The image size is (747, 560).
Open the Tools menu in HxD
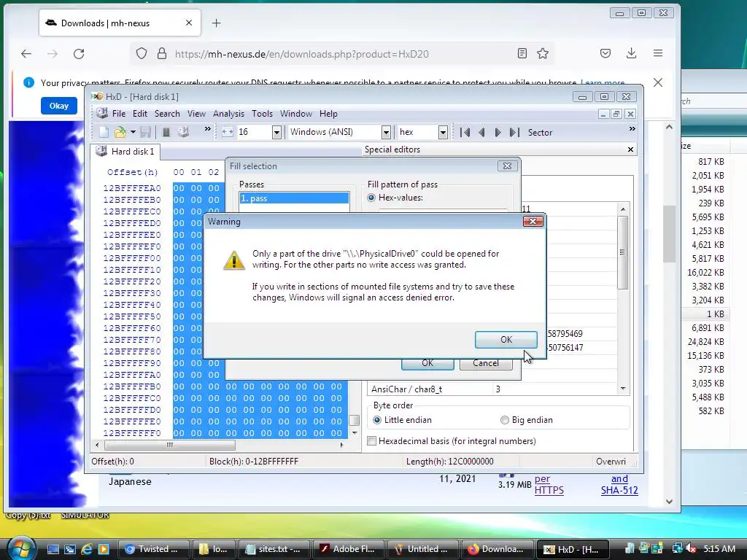pyautogui.click(x=262, y=114)
